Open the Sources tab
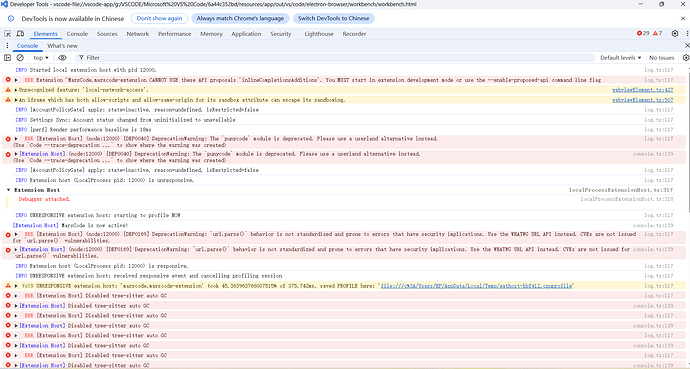 tap(107, 34)
